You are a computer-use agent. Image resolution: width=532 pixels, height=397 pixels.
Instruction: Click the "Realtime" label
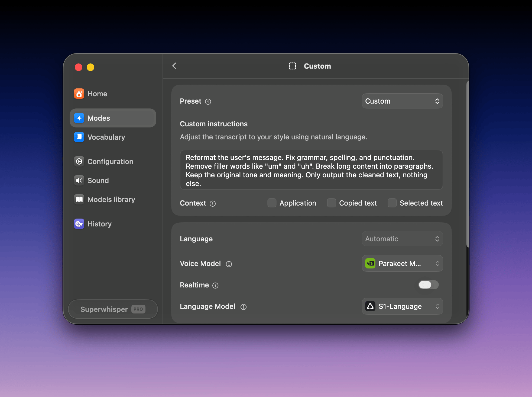(x=194, y=285)
